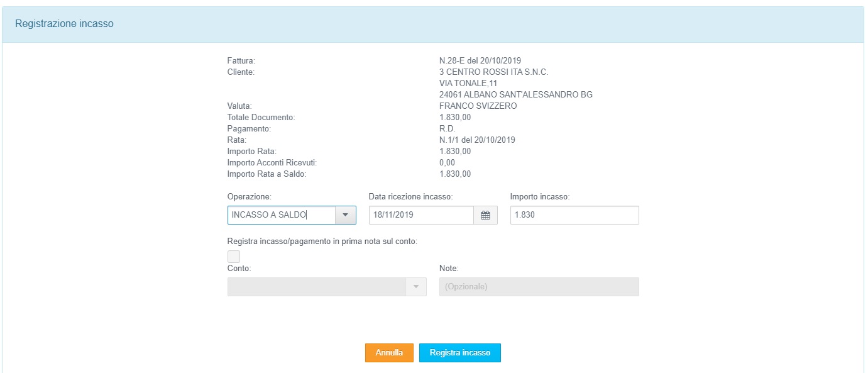Click the Conto selection box
This screenshot has width=868, height=373.
pyautogui.click(x=316, y=287)
